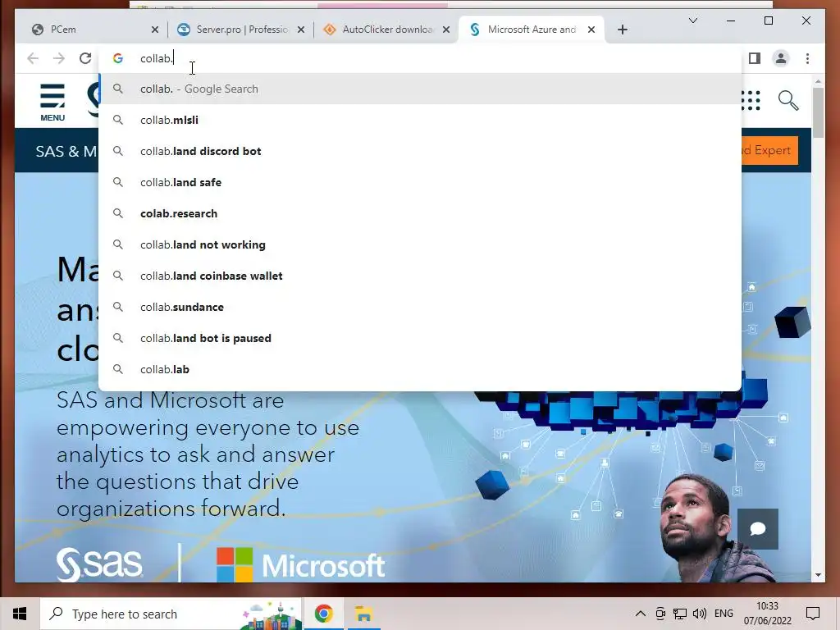Open File Explorer from the taskbar

pos(363,614)
